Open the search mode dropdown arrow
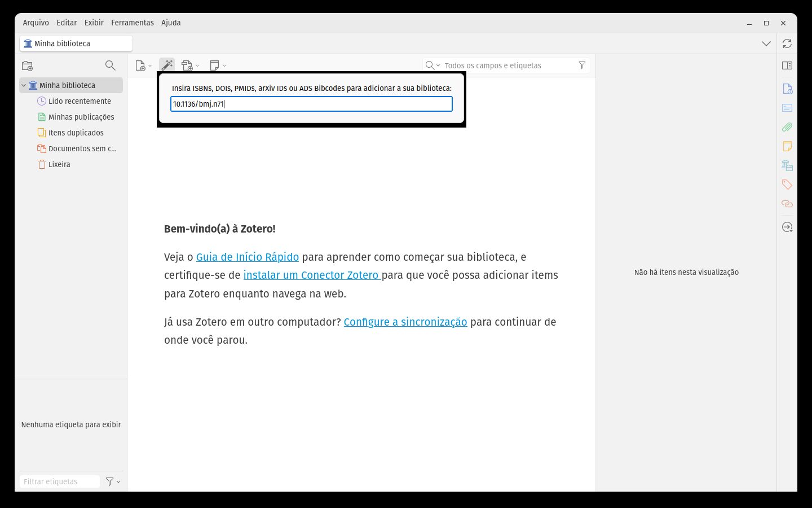The width and height of the screenshot is (812, 508). (438, 65)
